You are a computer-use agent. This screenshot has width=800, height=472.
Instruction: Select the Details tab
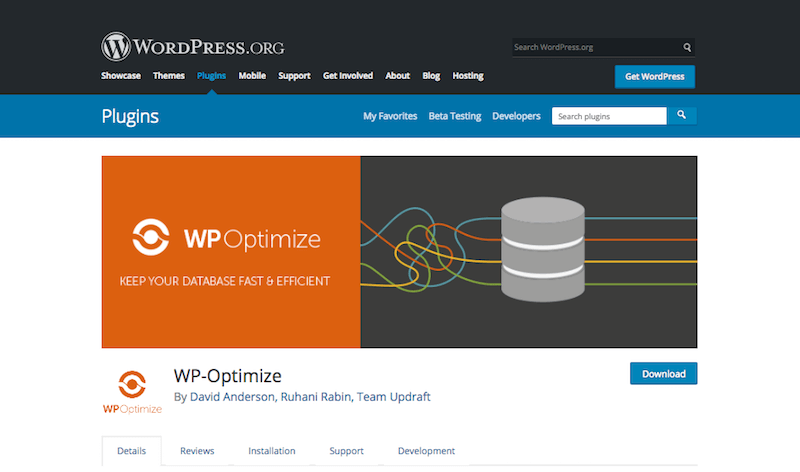(132, 451)
